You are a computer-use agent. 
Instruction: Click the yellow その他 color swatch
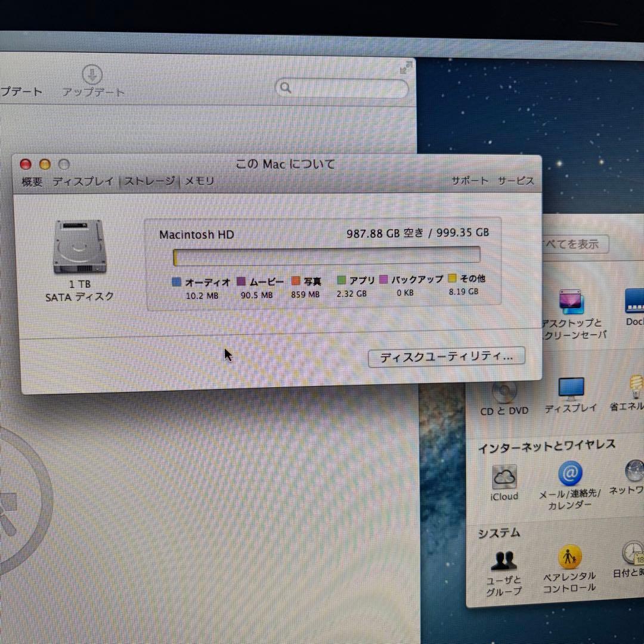coord(452,278)
